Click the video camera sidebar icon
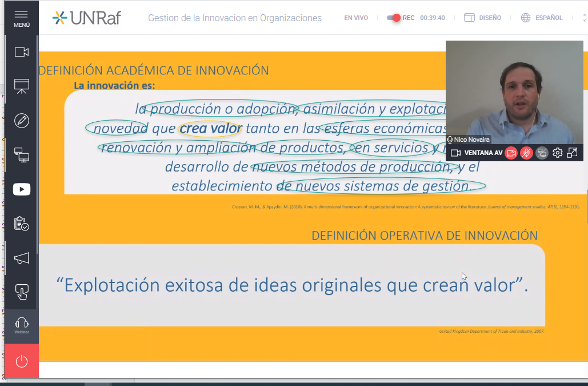588x386 pixels. tap(21, 52)
